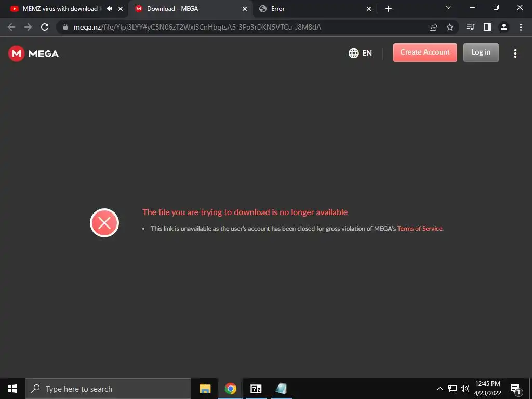
Task: Bookmark this page with the star icon
Action: tap(450, 27)
